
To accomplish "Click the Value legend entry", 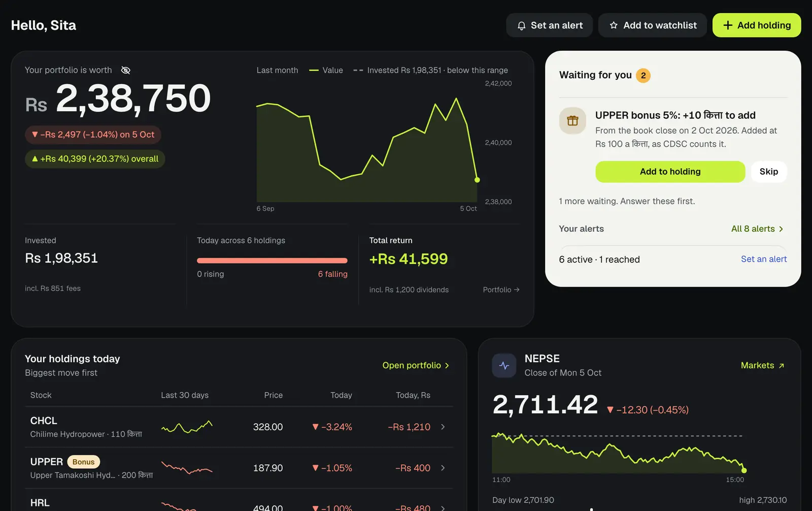I will tap(326, 70).
